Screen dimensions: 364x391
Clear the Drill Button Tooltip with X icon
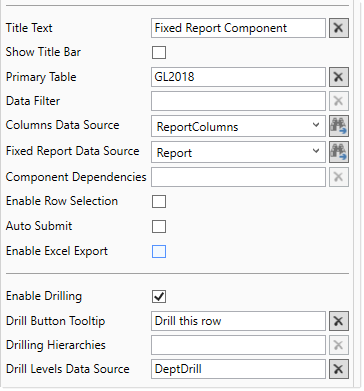click(339, 321)
